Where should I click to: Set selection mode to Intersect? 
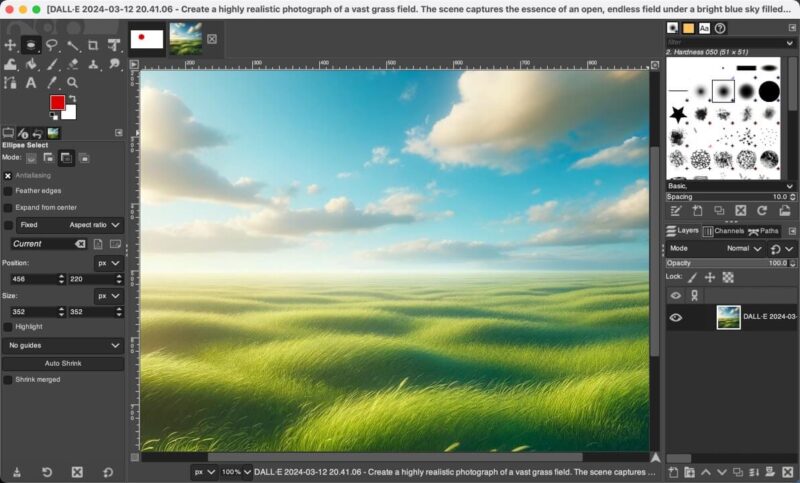point(84,158)
